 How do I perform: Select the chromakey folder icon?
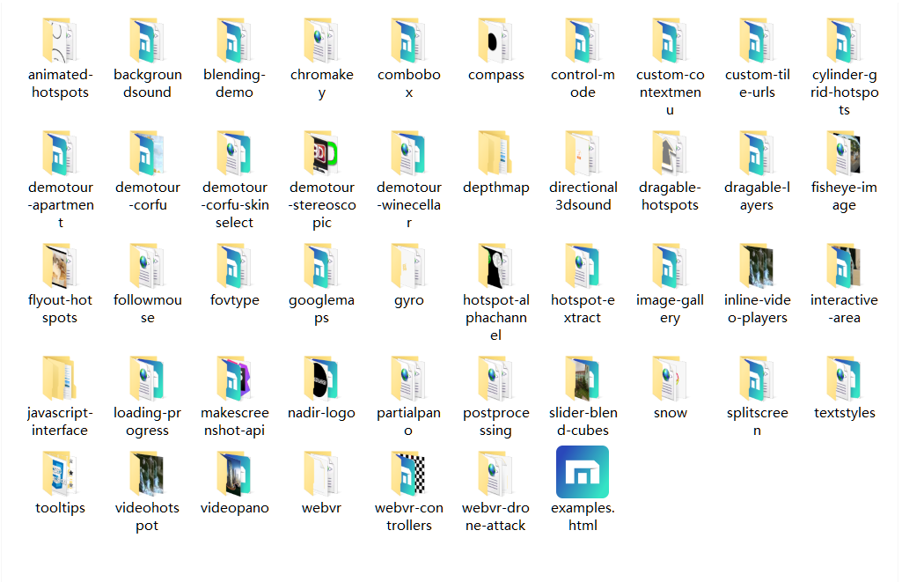tap(322, 41)
